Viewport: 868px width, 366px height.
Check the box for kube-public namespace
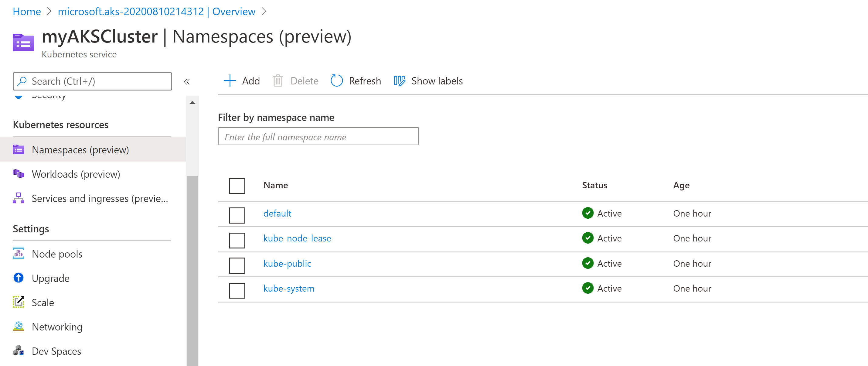(237, 265)
